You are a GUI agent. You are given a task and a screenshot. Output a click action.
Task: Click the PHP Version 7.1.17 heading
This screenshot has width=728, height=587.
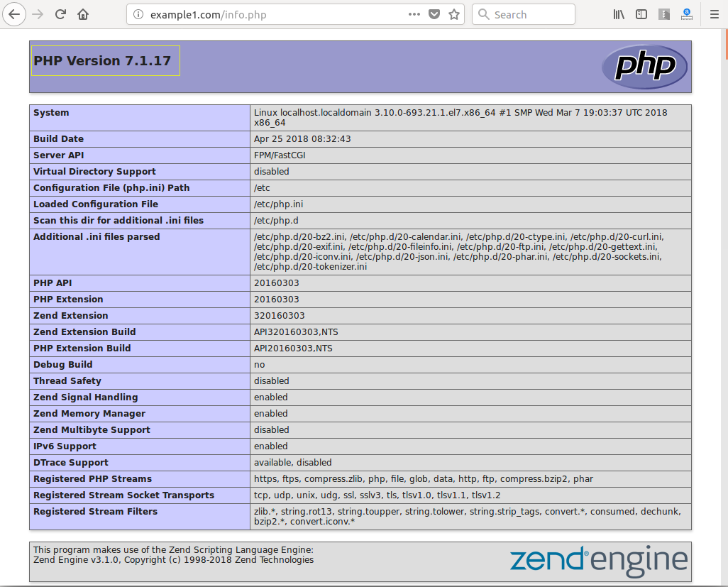point(103,61)
